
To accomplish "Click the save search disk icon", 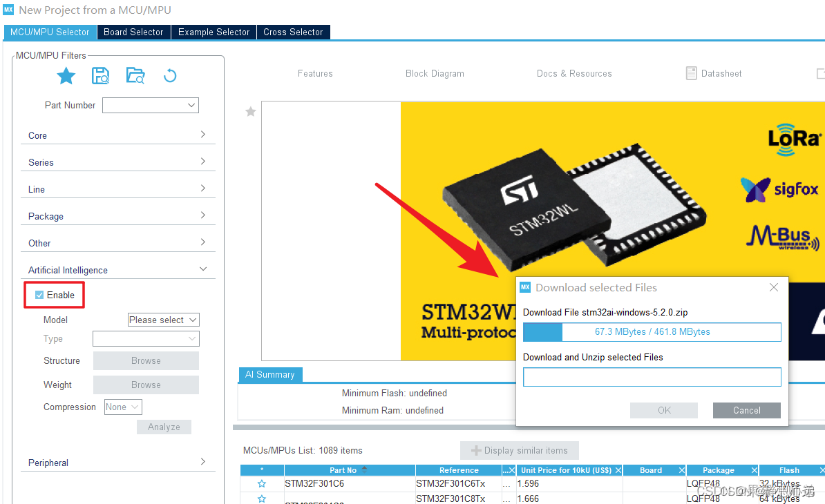I will 100,76.
